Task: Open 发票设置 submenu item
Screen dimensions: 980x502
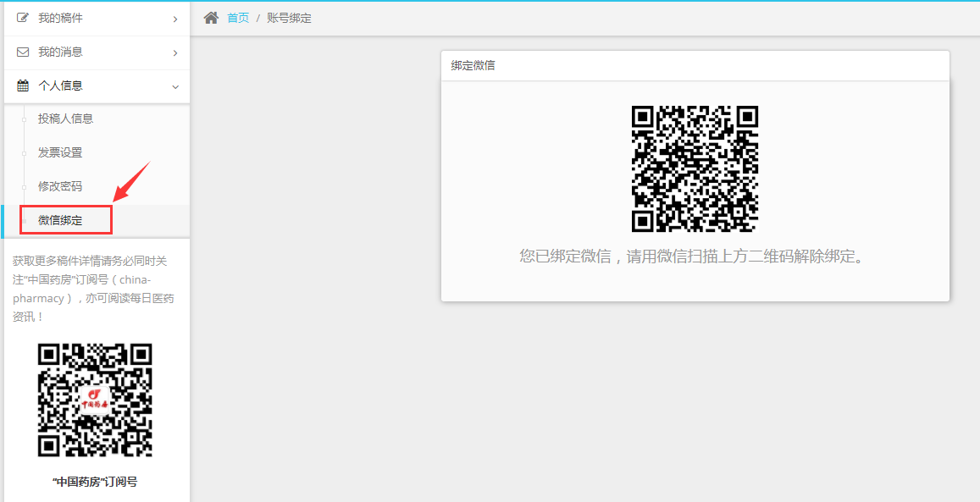Action: pos(60,152)
